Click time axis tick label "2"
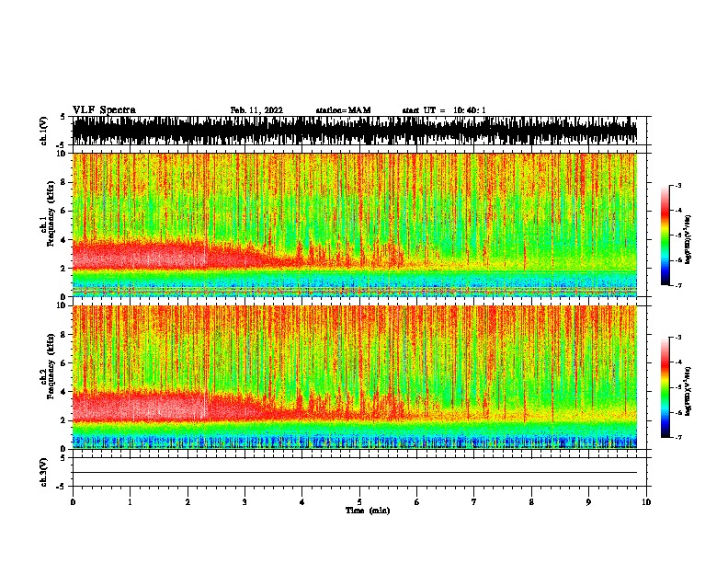The height and width of the screenshot is (563, 728). 188,502
